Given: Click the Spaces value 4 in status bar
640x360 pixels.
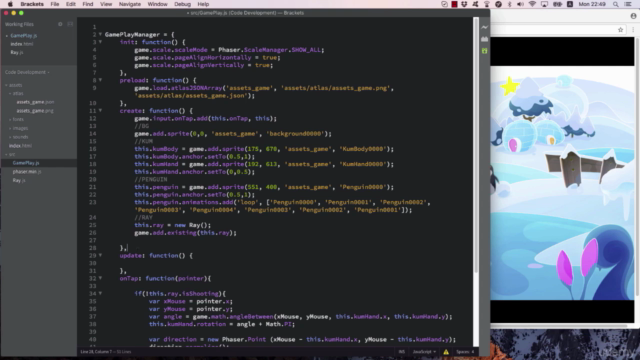Looking at the screenshot, I should pyautogui.click(x=473, y=352).
